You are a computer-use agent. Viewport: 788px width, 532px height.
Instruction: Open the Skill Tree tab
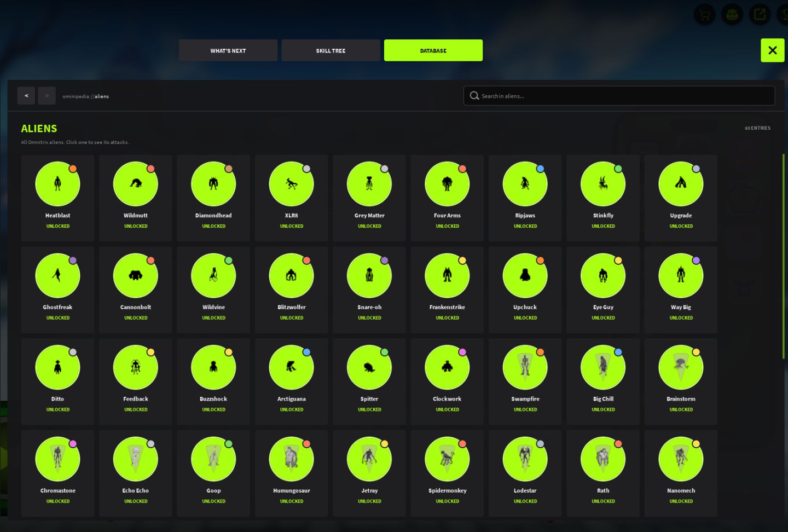tap(331, 50)
